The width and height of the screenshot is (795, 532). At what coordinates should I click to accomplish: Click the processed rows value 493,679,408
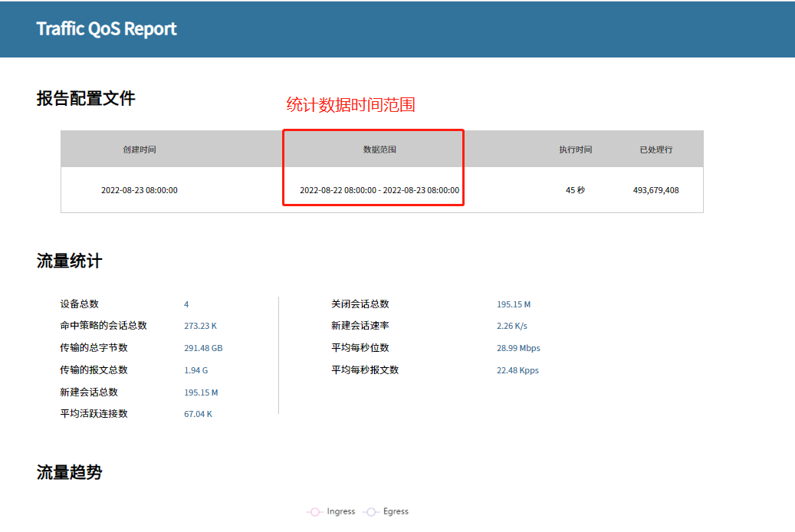click(x=656, y=190)
